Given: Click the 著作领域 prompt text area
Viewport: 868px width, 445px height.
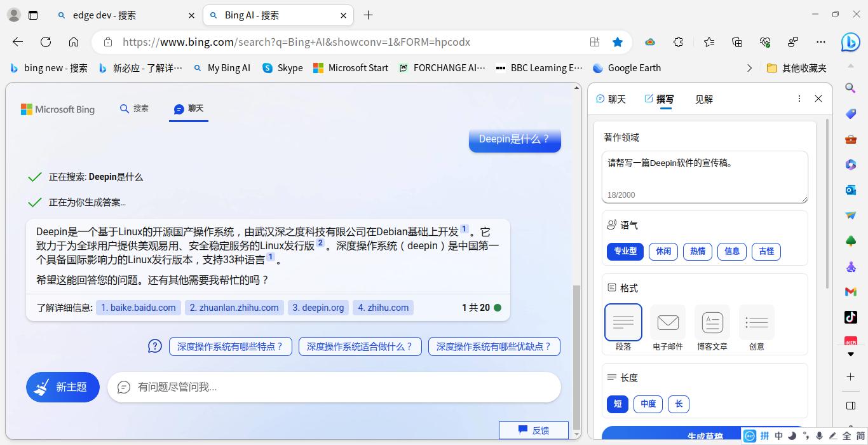Looking at the screenshot, I should [x=705, y=177].
